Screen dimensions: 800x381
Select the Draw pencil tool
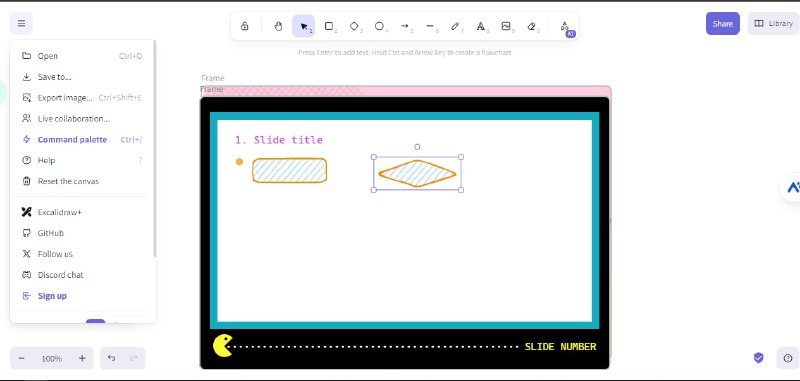pyautogui.click(x=455, y=26)
